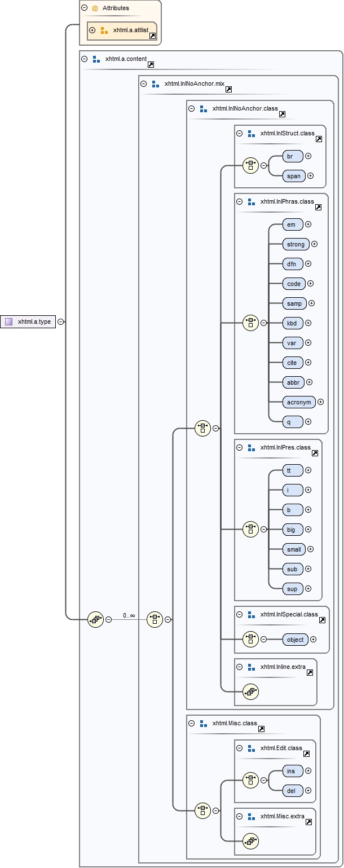Open the xhtml.InlPres.class link arrow
The height and width of the screenshot is (868, 344).
pyautogui.click(x=315, y=453)
